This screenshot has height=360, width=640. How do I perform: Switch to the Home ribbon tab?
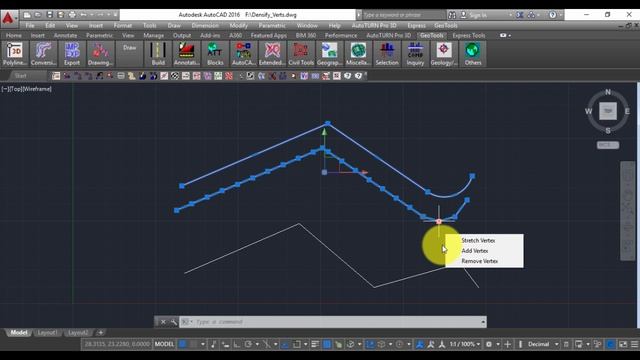point(13,36)
